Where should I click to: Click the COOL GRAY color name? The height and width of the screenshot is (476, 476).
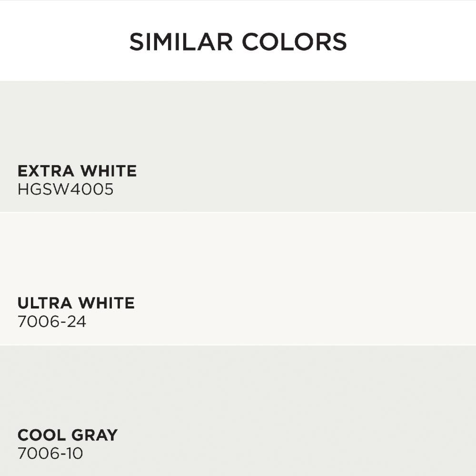68,435
